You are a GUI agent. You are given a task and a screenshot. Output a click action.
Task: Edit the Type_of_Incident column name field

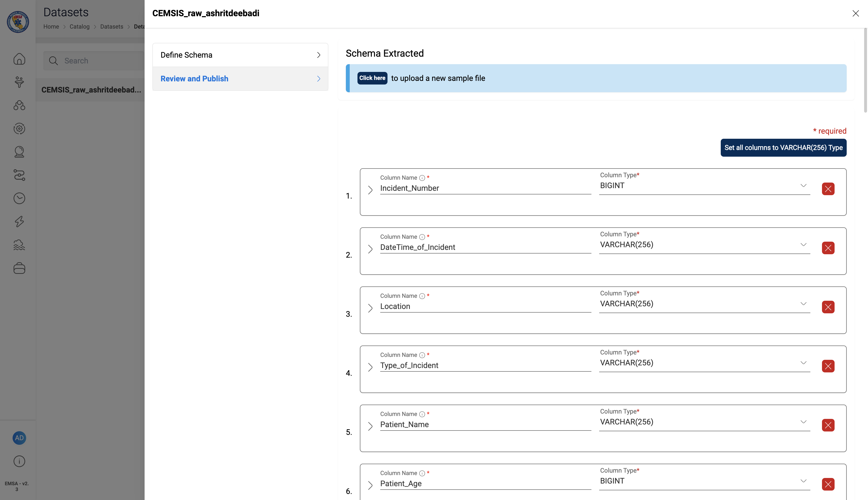pyautogui.click(x=485, y=366)
